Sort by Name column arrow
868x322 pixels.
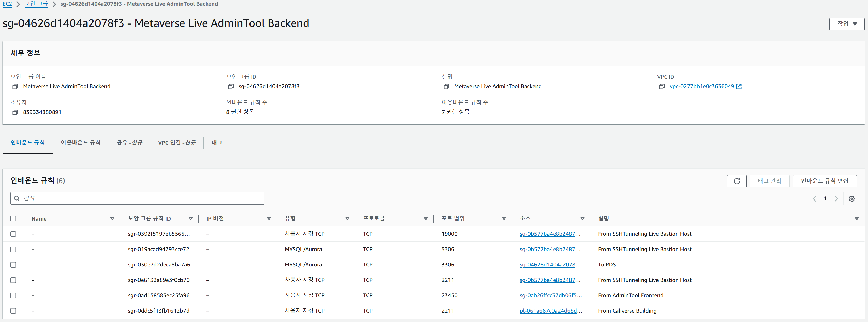pyautogui.click(x=112, y=219)
